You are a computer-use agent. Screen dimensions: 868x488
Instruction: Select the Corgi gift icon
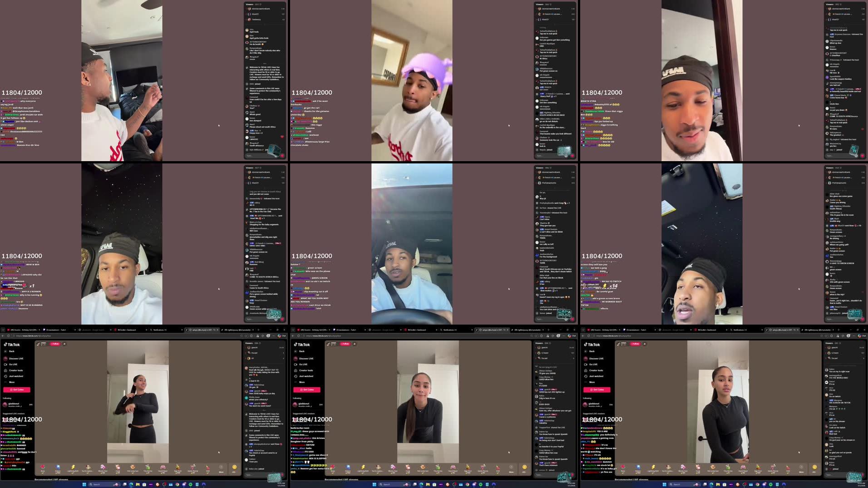tap(118, 468)
